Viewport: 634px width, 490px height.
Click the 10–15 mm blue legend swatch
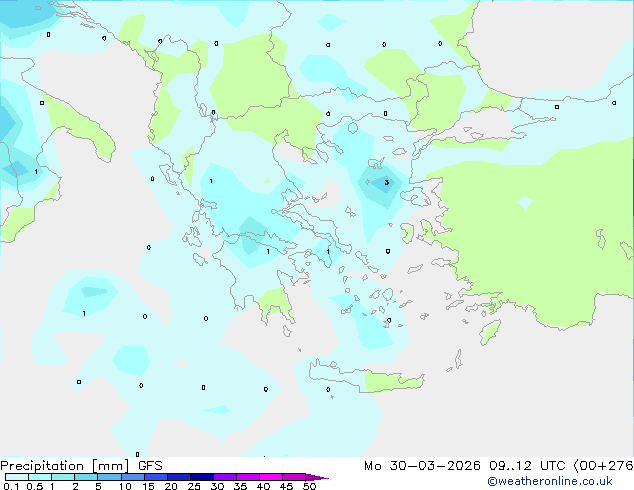point(132,477)
